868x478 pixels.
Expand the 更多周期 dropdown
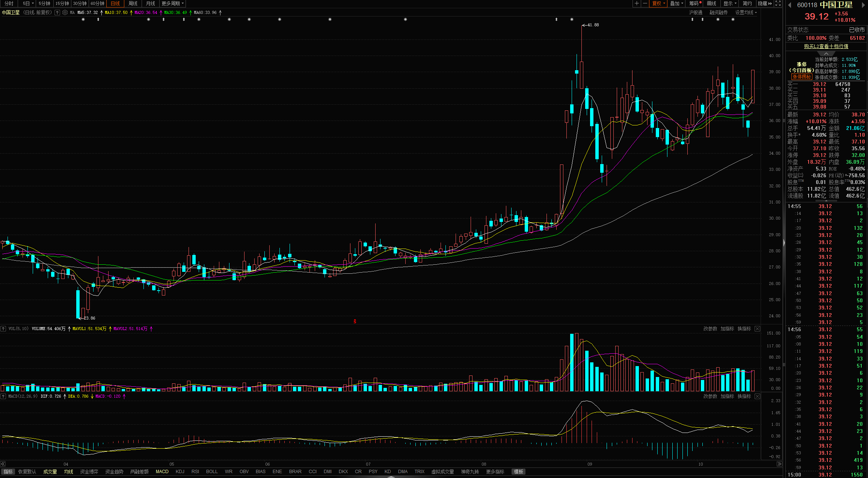click(172, 3)
